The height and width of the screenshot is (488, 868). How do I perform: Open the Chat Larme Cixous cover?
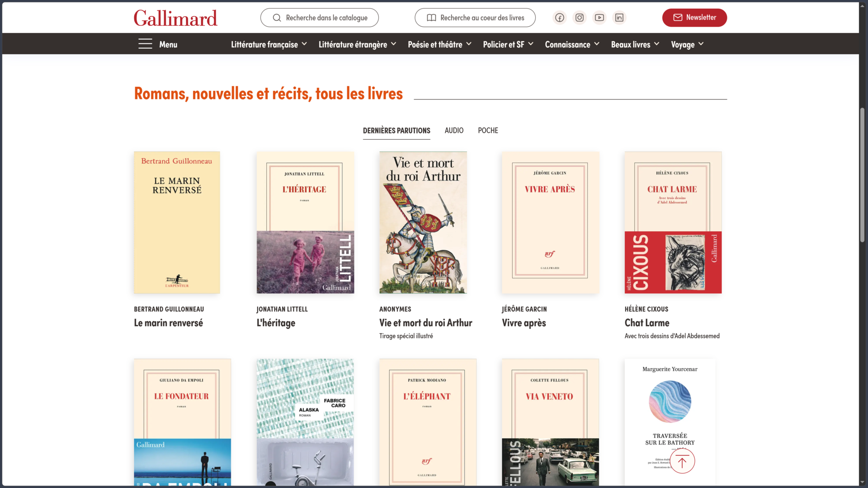(673, 222)
